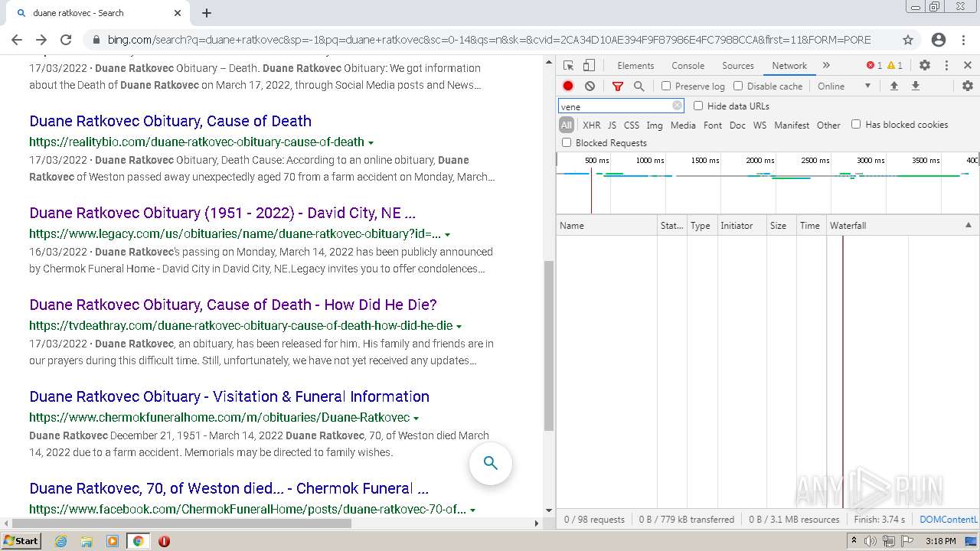
Task: Sort by the Waterfall column arrow
Action: [x=968, y=226]
